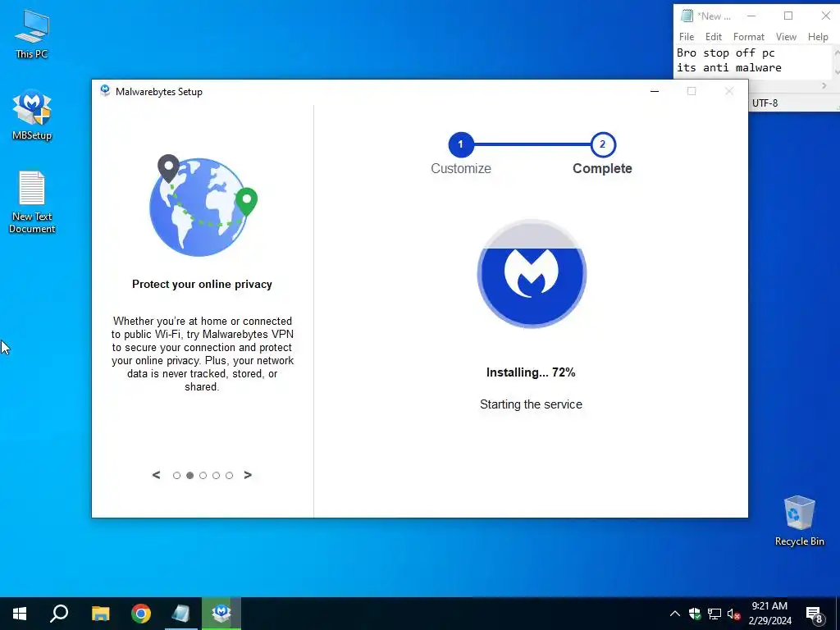Open the notification center with 8 alerts

coord(815,614)
